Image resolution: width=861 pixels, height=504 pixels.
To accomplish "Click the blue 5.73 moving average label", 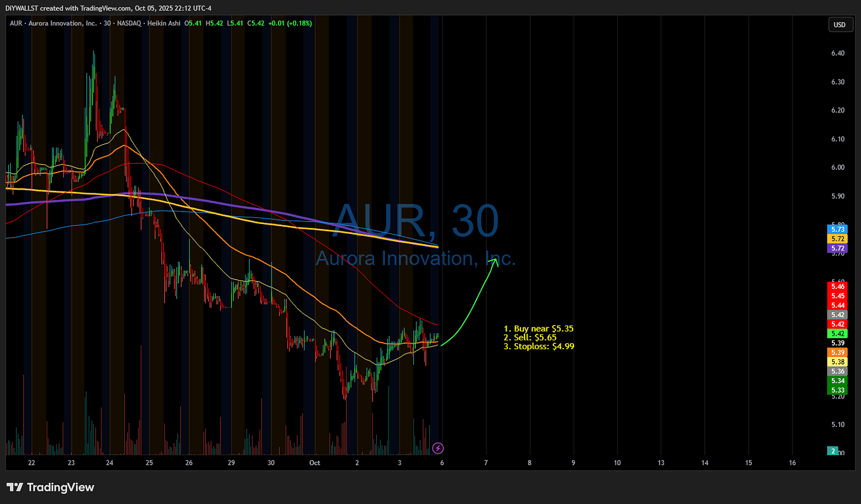I will coord(837,229).
